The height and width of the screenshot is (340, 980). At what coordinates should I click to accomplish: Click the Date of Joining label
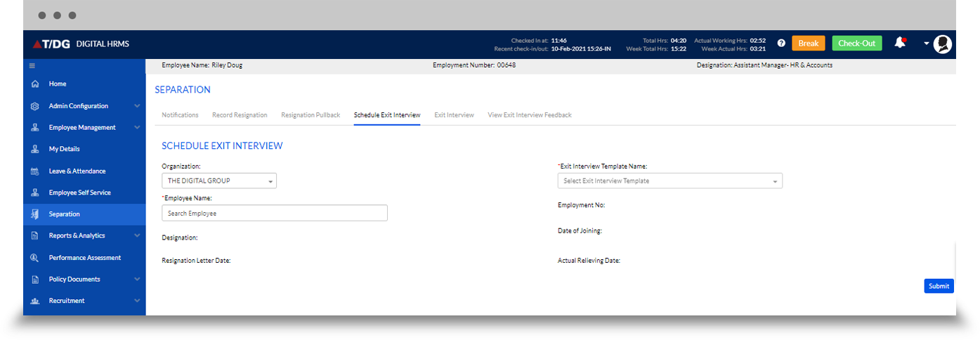pos(580,230)
